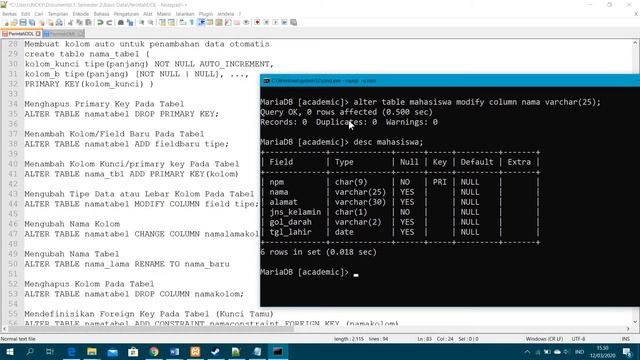Open Microsoft Edge from the taskbar
The image size is (640, 360).
click(x=71, y=352)
